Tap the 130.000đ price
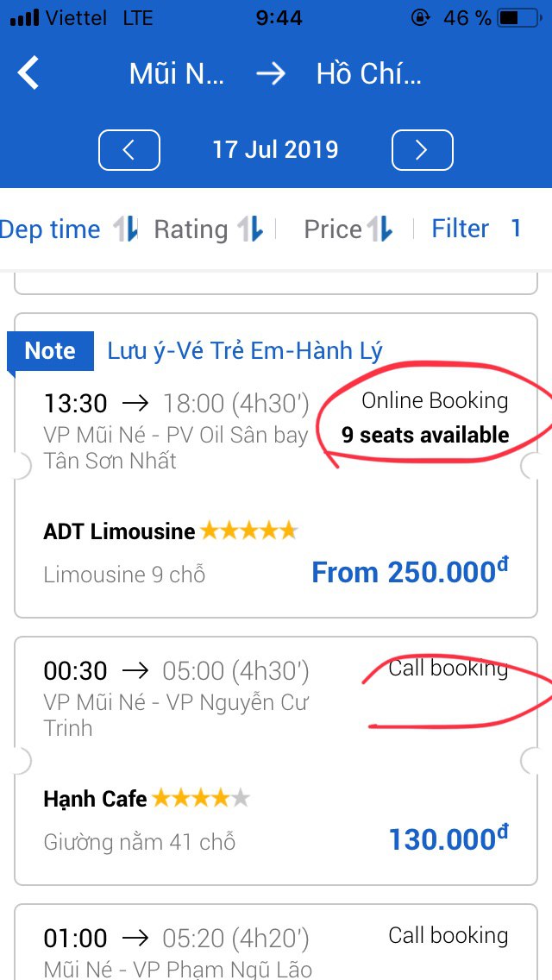552x980 pixels. pos(448,839)
